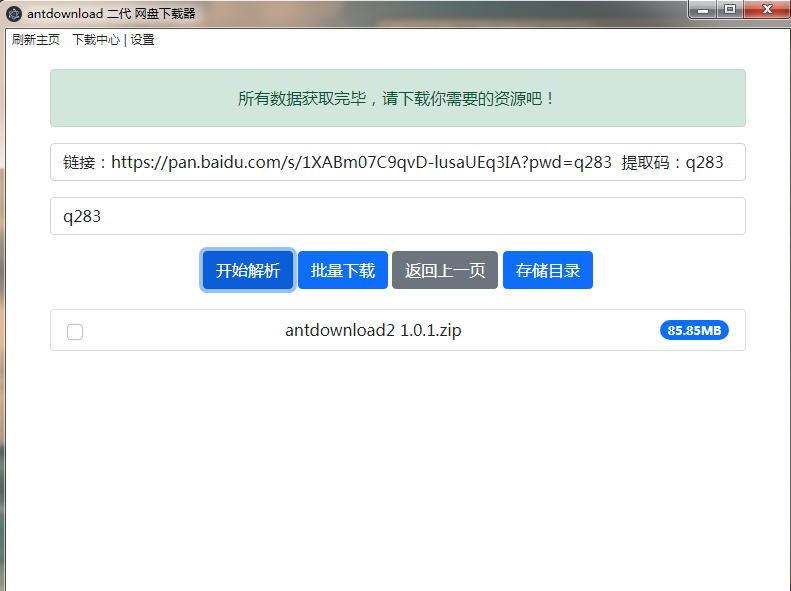Click the Baidu pan link input field
The width and height of the screenshot is (791, 591).
pyautogui.click(x=398, y=162)
